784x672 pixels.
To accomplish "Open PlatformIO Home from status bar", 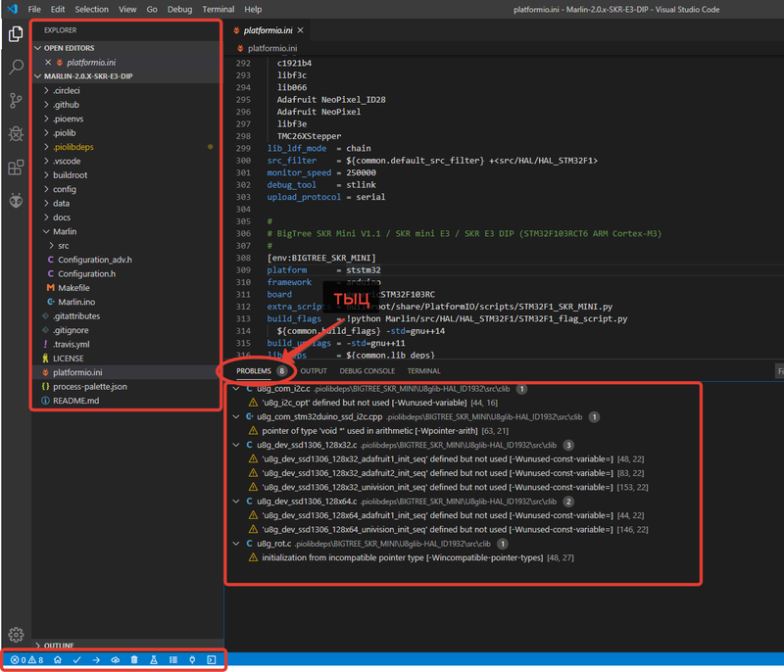I will (x=58, y=660).
